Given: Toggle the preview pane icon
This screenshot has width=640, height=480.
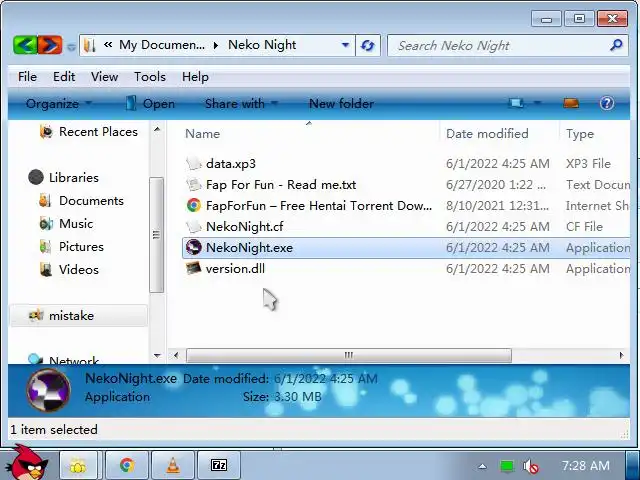Looking at the screenshot, I should coord(571,103).
